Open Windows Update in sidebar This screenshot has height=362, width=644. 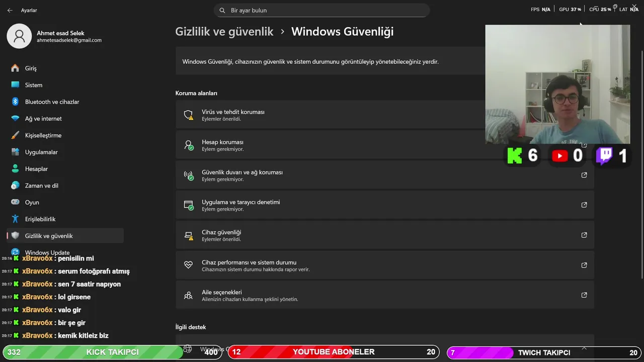pyautogui.click(x=65, y=251)
